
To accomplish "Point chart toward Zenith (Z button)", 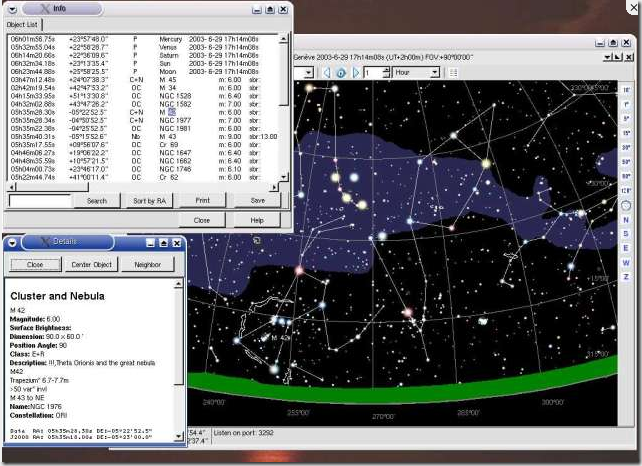I will (626, 277).
